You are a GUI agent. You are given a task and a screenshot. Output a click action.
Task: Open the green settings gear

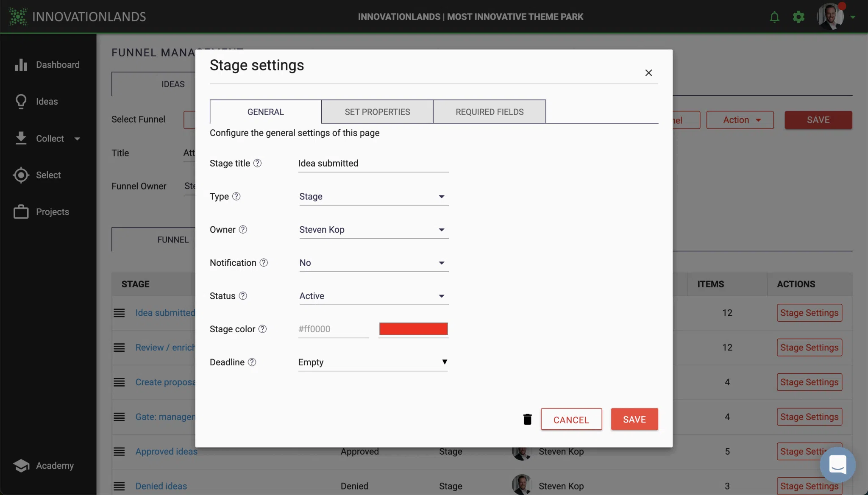point(798,17)
